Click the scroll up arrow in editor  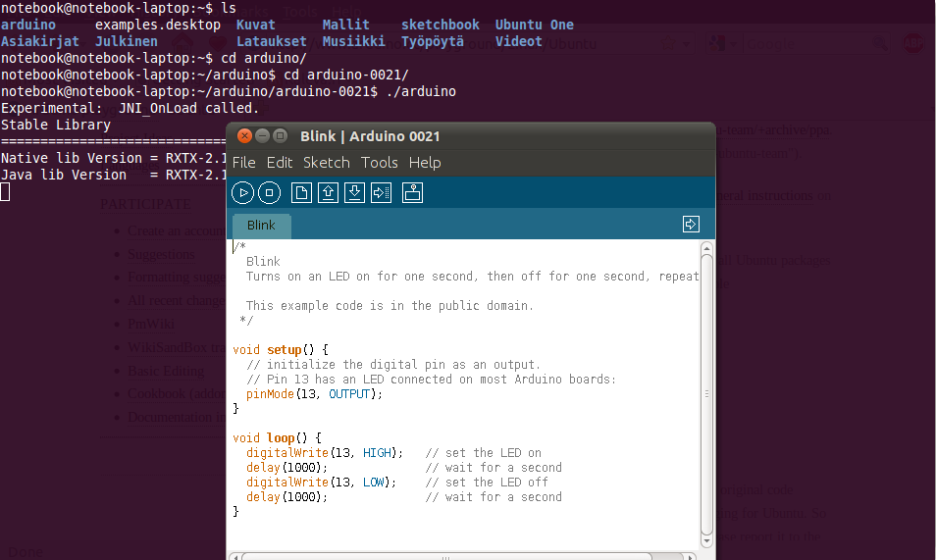click(706, 248)
